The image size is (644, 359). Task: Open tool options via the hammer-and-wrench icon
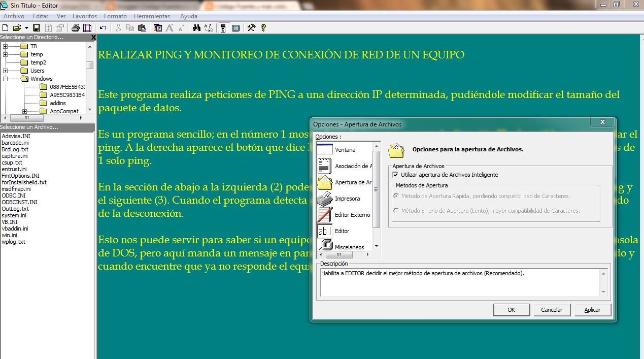pyautogui.click(x=252, y=27)
